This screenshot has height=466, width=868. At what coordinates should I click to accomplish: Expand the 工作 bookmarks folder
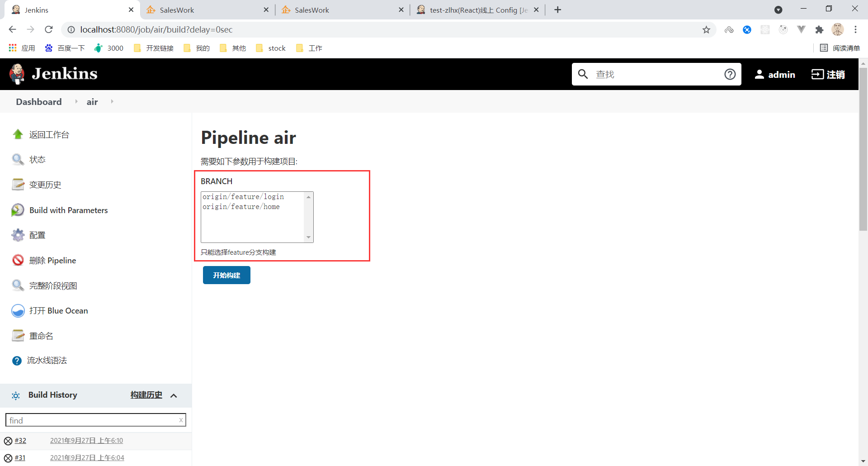309,48
